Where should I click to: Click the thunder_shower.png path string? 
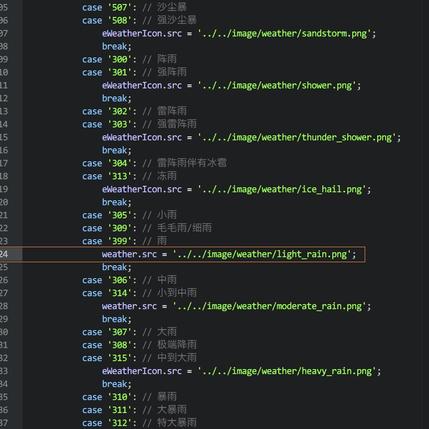[x=297, y=137]
